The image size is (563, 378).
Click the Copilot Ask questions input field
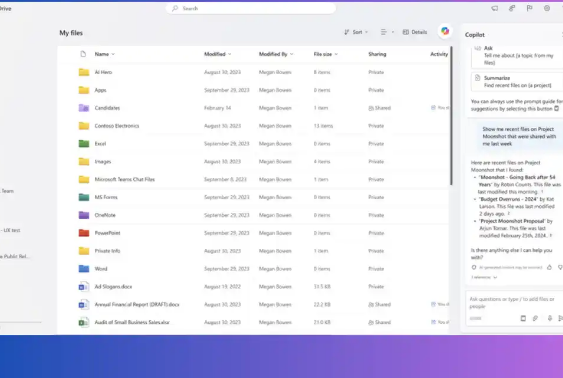click(x=514, y=303)
